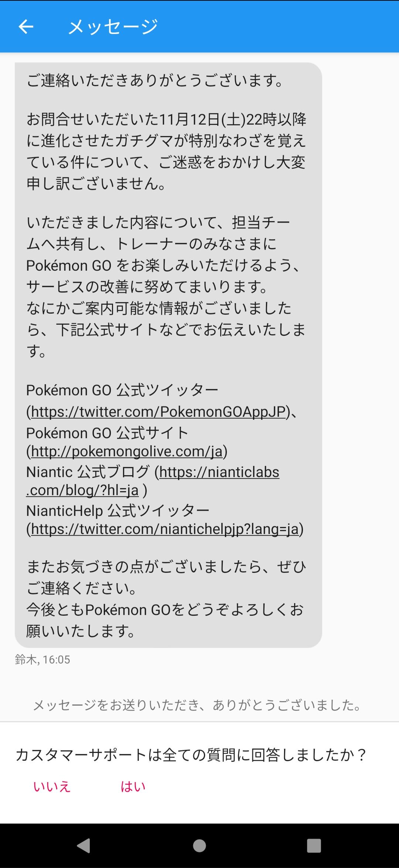Tap the NianticHelp 公式ツイッター label

click(x=118, y=511)
